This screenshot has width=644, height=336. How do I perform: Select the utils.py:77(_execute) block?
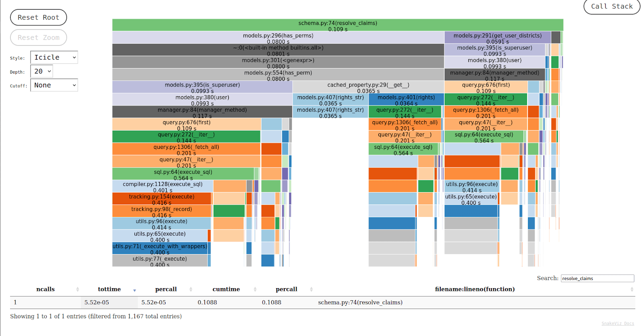coord(160,261)
